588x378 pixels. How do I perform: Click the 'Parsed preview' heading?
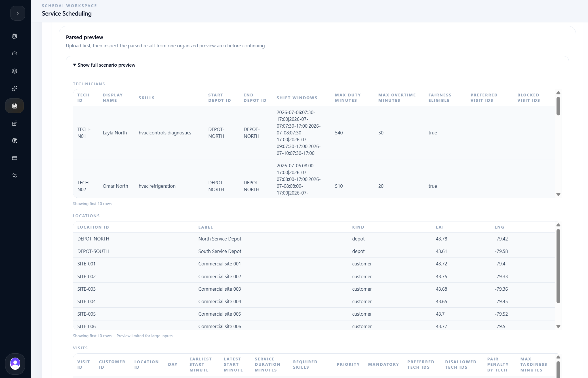(x=85, y=37)
